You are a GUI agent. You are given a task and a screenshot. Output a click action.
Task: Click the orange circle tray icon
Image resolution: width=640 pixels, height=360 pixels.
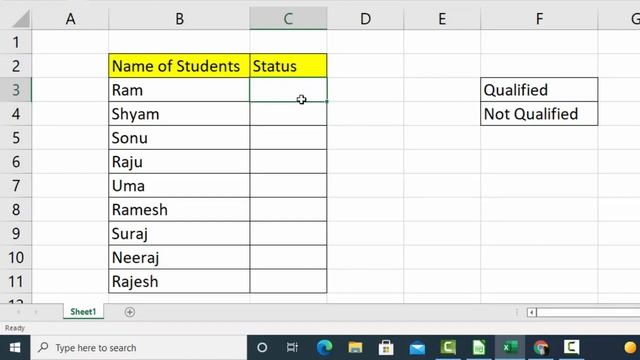(x=631, y=347)
